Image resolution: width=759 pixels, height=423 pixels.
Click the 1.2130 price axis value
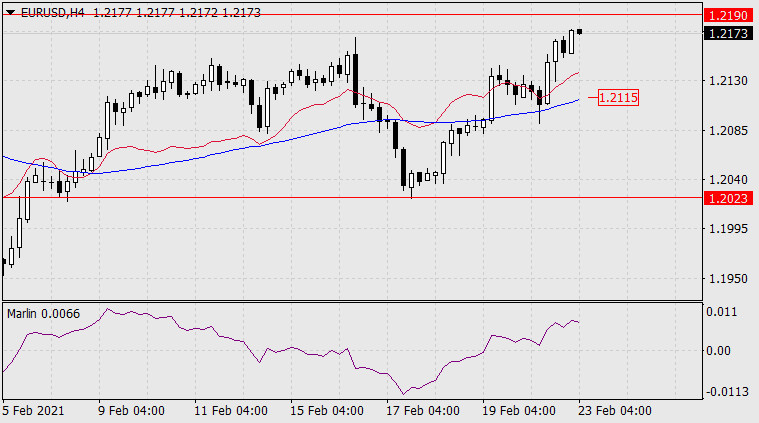728,80
